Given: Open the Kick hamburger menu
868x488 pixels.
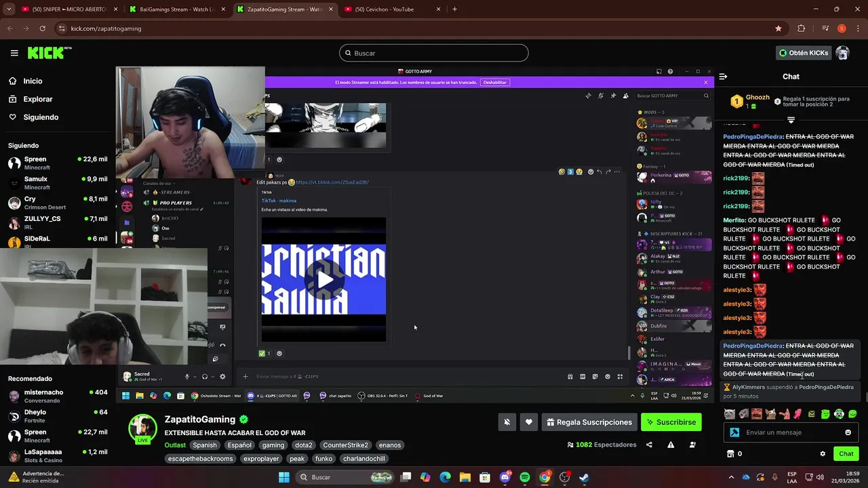Looking at the screenshot, I should click(14, 53).
